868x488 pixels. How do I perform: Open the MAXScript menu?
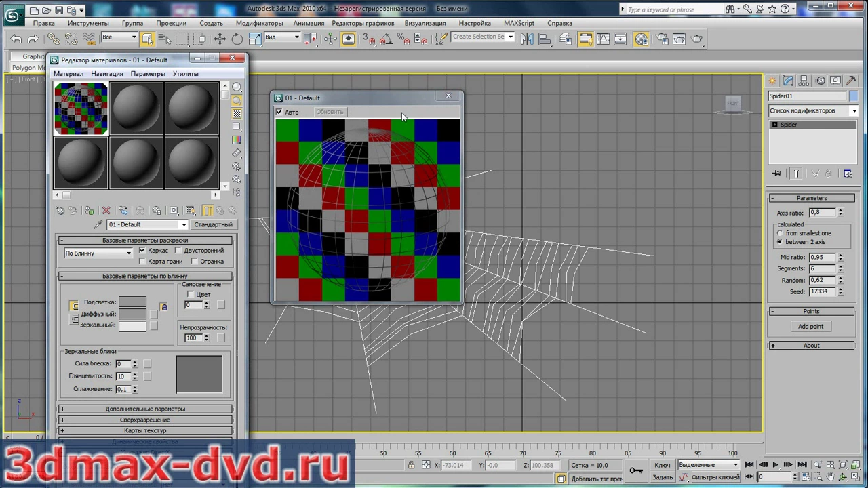point(519,23)
